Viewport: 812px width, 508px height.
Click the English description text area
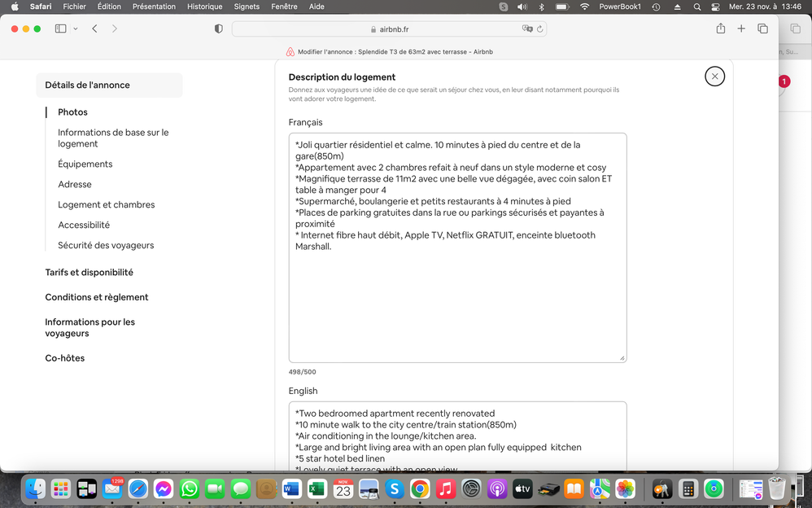[457, 436]
